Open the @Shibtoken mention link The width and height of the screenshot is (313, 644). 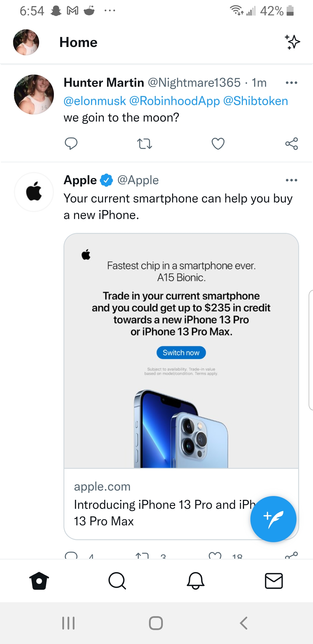tap(255, 101)
